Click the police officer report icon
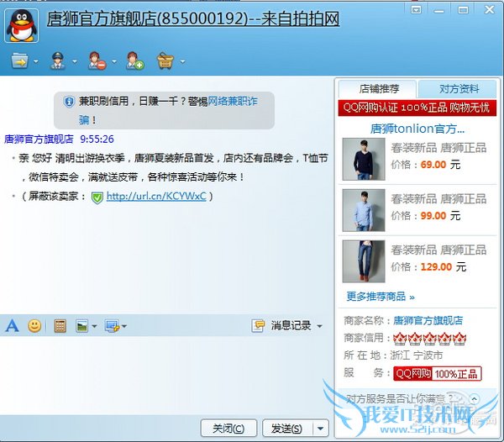The image size is (504, 442). 58,61
